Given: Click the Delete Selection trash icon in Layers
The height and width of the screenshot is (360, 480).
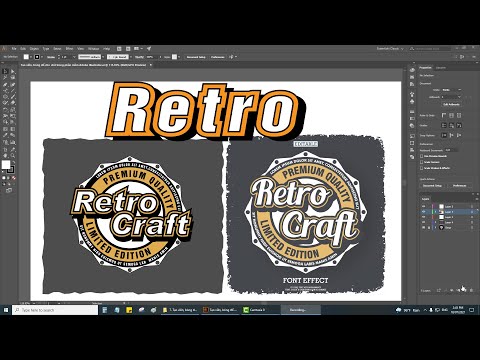Looking at the screenshot, I should tap(471, 291).
